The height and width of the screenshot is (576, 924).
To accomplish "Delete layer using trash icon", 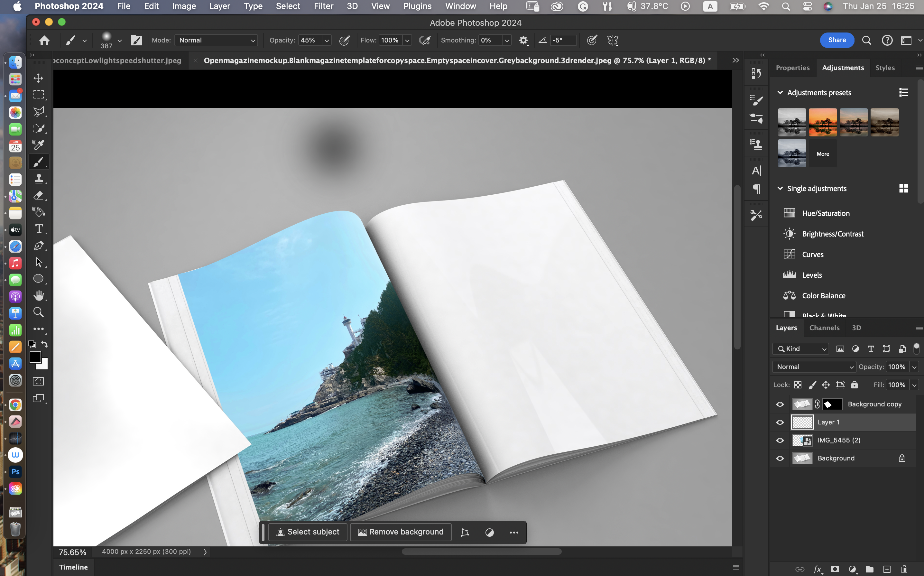I will (x=905, y=569).
